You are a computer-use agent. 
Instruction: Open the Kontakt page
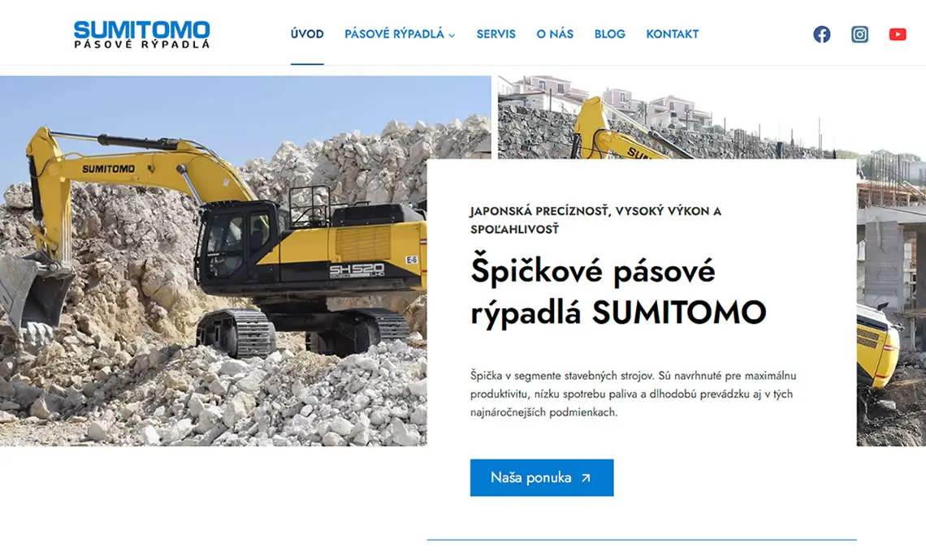(x=672, y=34)
